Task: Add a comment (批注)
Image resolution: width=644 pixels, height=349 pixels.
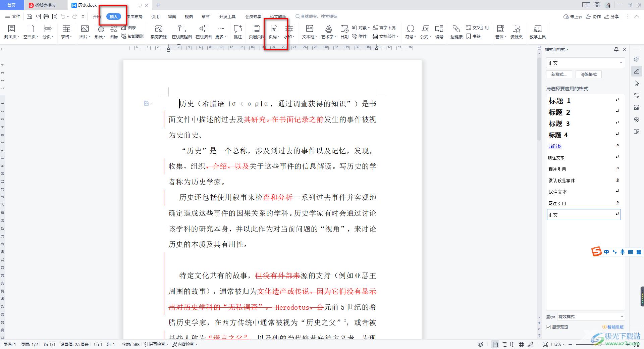Action: (238, 32)
